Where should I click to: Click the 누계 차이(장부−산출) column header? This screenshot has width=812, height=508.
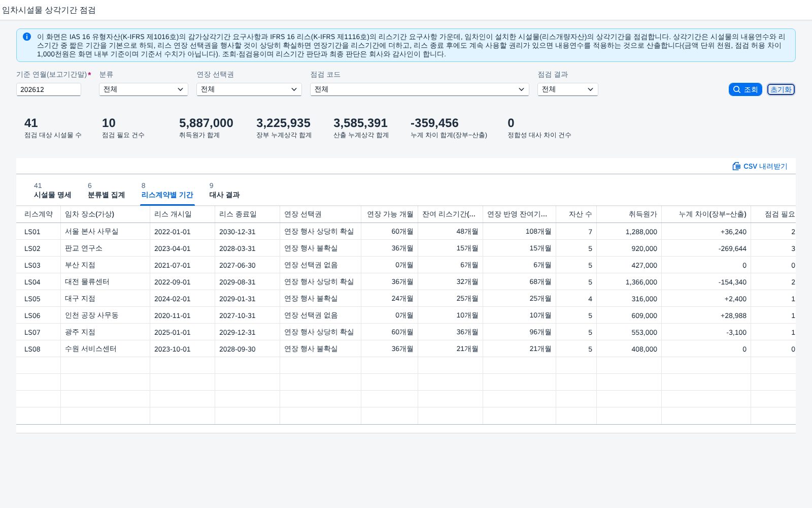[706, 214]
